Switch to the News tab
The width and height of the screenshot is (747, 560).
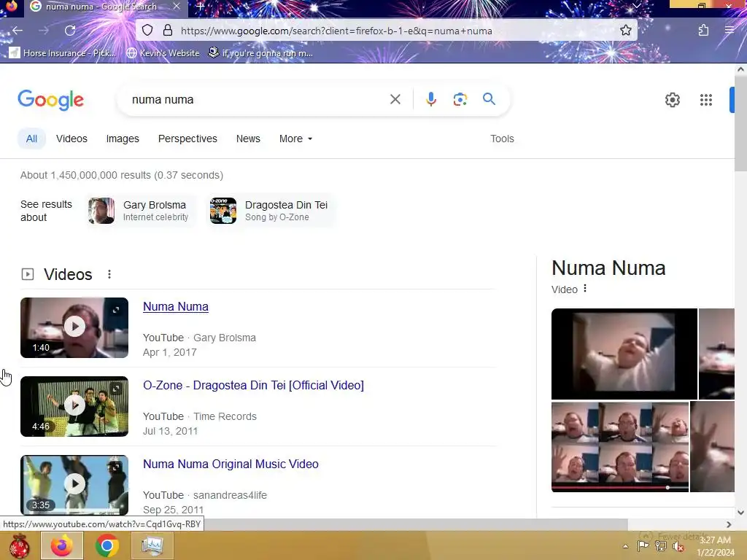tap(248, 139)
